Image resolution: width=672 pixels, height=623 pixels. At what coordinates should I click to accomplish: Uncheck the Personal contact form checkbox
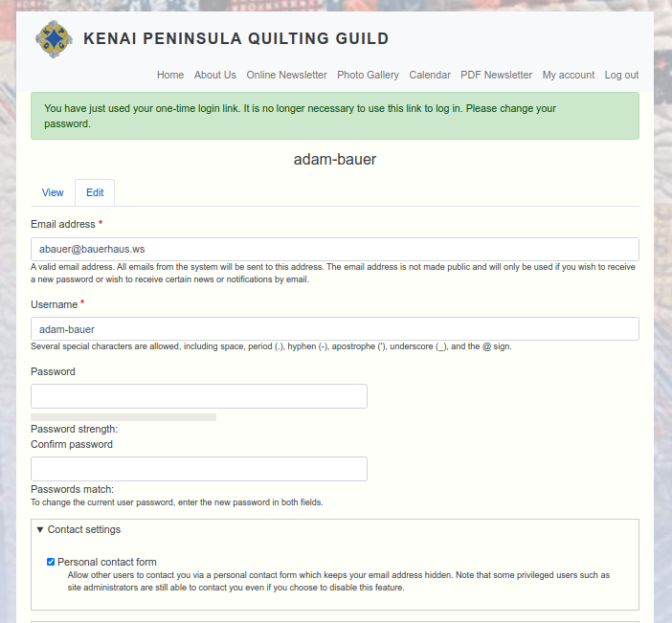pos(51,562)
